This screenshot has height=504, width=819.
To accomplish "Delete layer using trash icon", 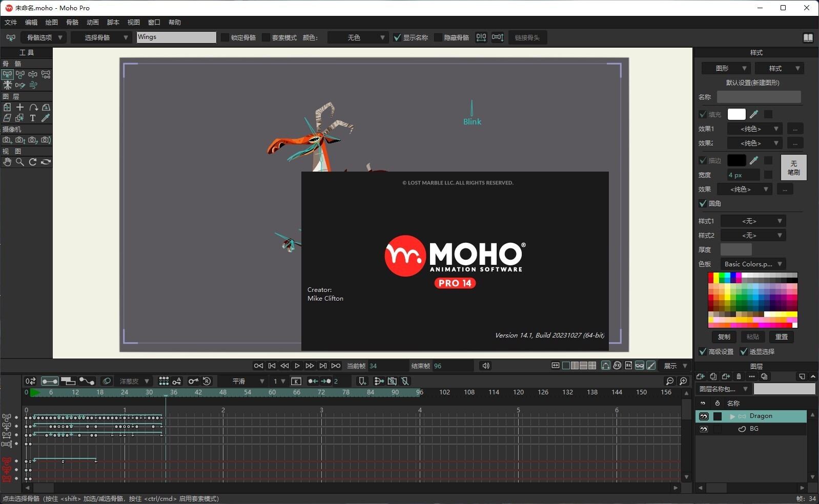I will pos(739,376).
